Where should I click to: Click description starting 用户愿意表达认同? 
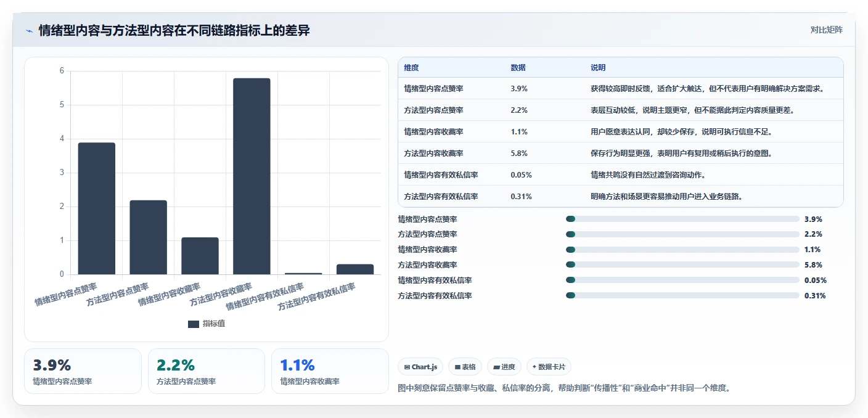(681, 132)
